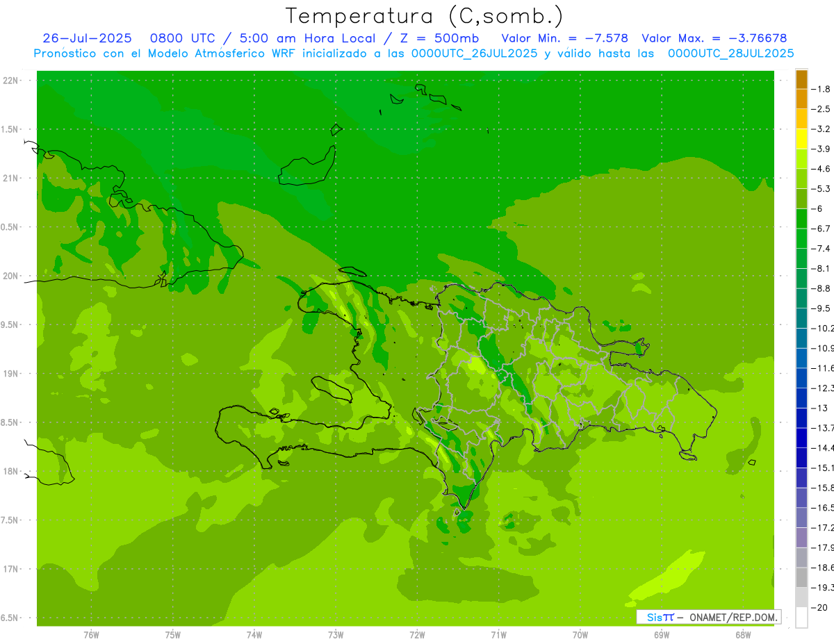834x644 pixels.
Task: Click the '70W' longitude label
Action: [x=580, y=635]
